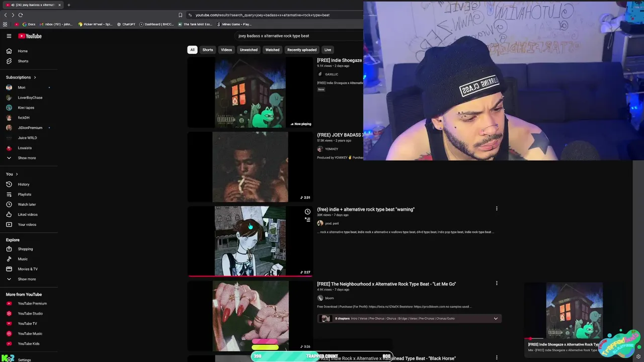Open three-dot menu for the "warning" video
This screenshot has height=362, width=644.
[x=497, y=209]
